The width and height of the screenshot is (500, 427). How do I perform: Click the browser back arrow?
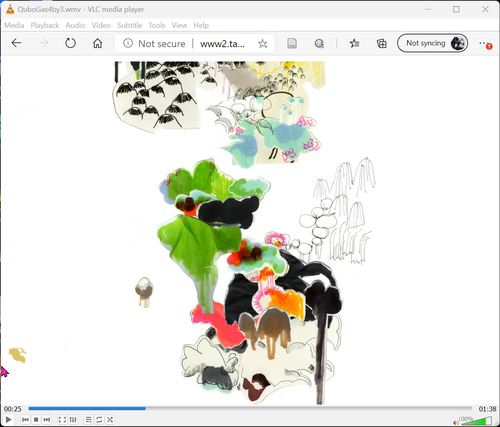pos(16,43)
